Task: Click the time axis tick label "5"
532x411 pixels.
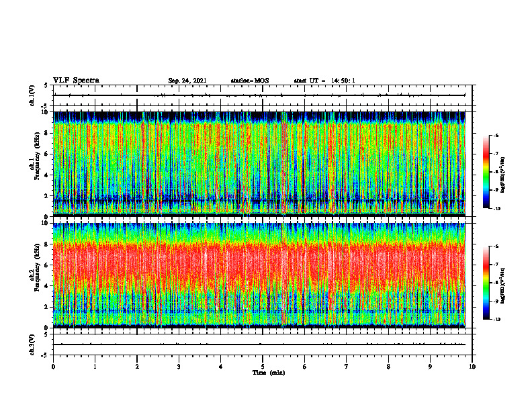Action: [263, 367]
